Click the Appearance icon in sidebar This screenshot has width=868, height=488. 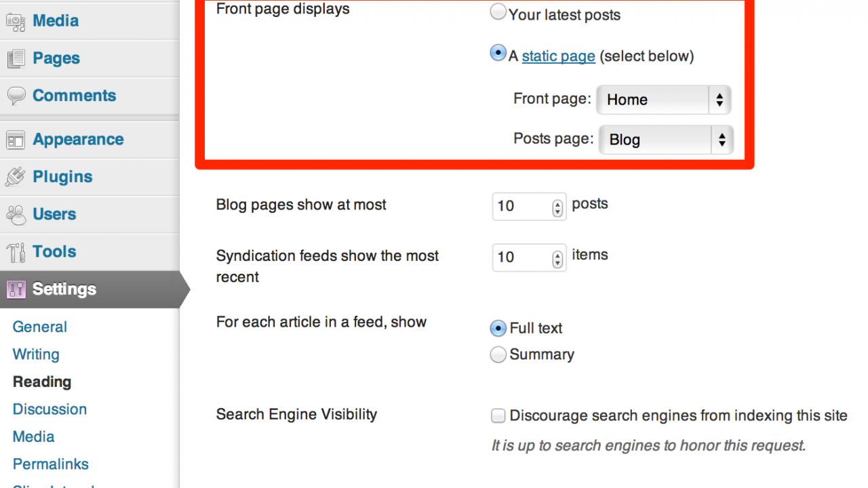point(16,140)
